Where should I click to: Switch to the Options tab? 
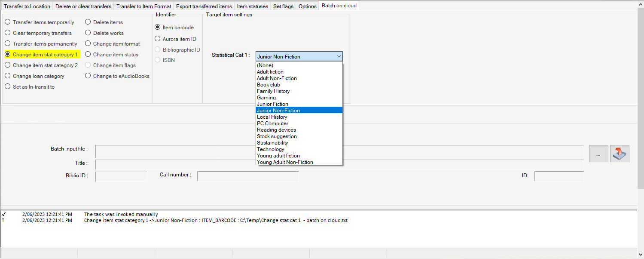tap(307, 6)
